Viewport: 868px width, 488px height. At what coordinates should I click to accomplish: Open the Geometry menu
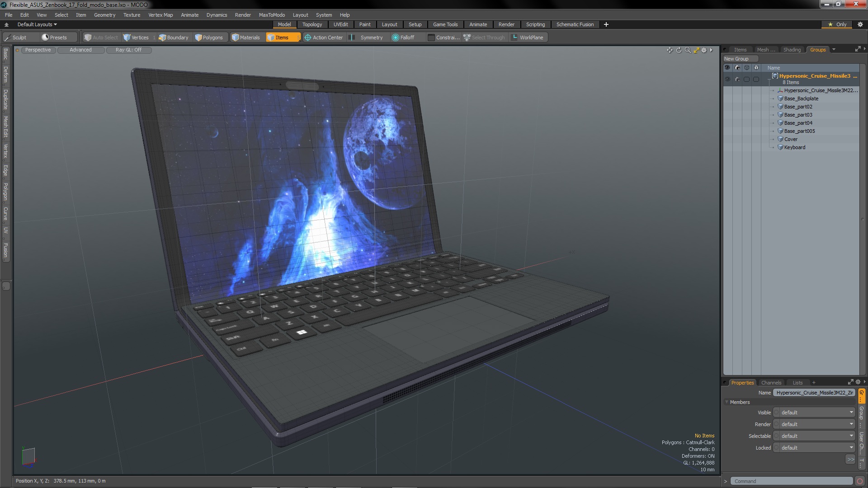104,15
